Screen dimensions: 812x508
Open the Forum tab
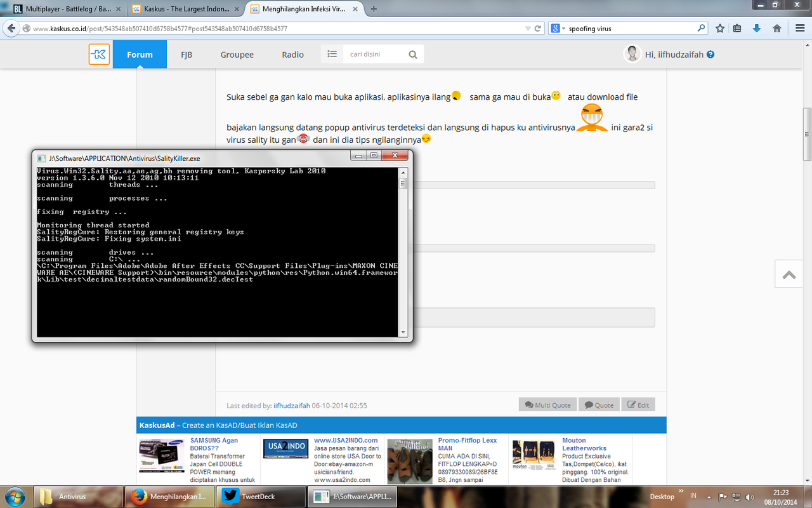click(140, 55)
